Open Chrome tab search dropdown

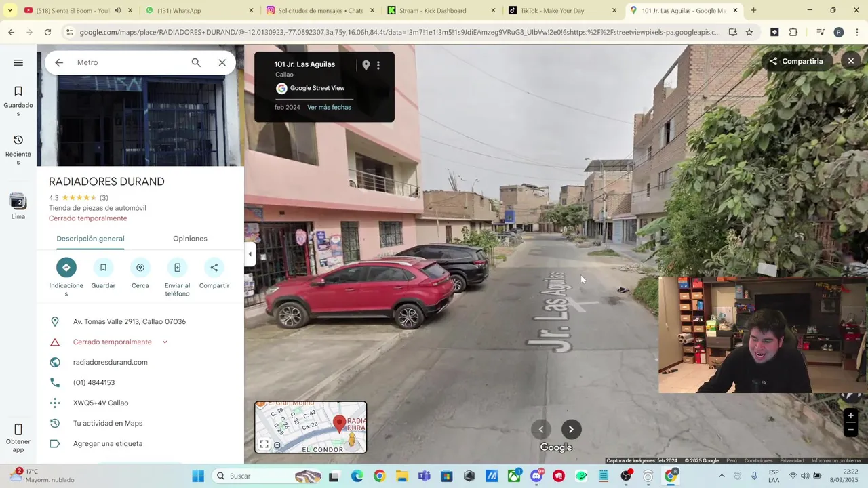tap(9, 10)
